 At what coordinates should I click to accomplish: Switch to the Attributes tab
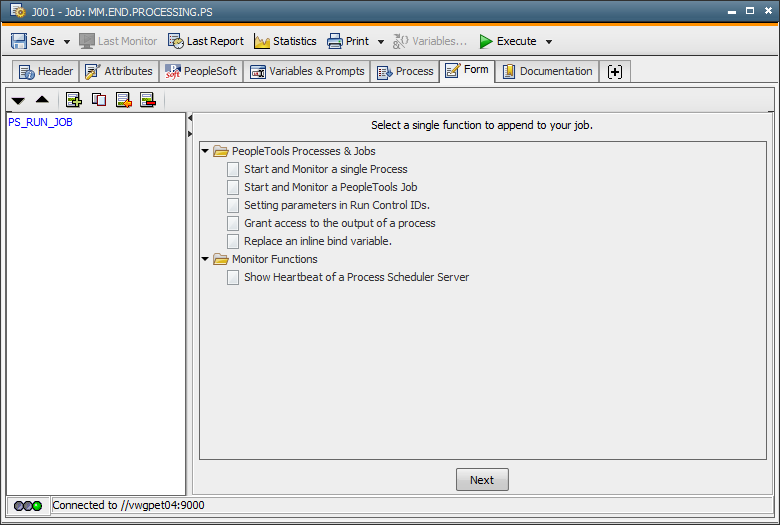(x=119, y=72)
